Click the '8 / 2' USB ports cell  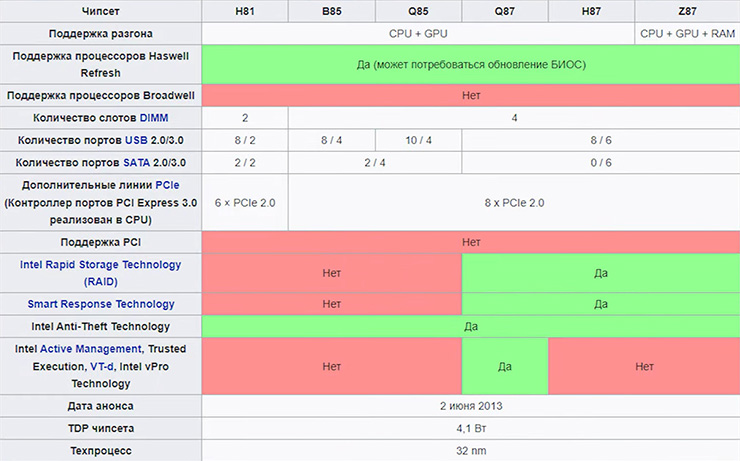click(x=245, y=140)
